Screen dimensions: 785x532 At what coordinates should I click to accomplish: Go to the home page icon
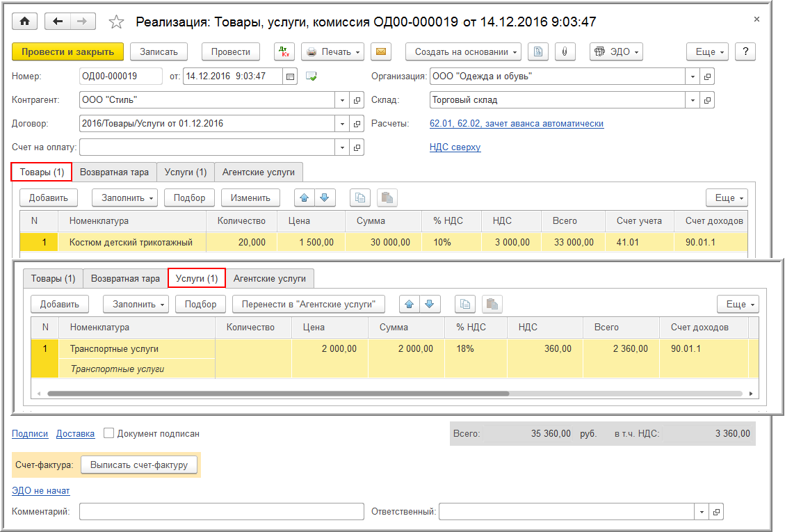tap(24, 22)
